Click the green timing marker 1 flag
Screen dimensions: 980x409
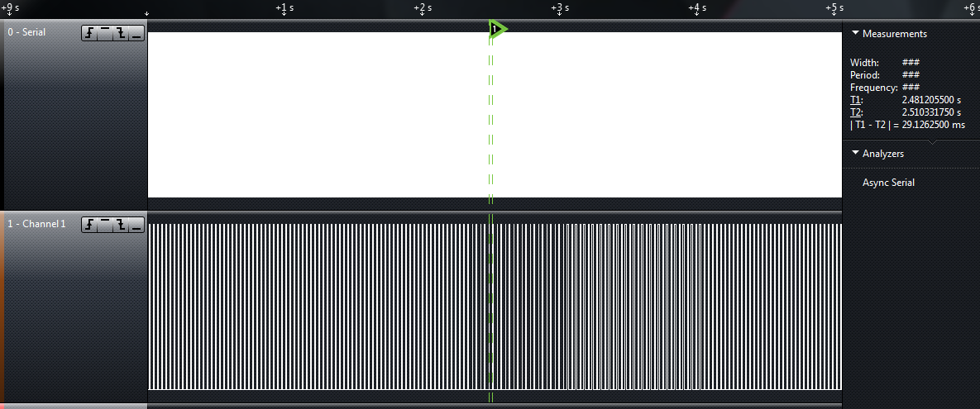click(498, 29)
